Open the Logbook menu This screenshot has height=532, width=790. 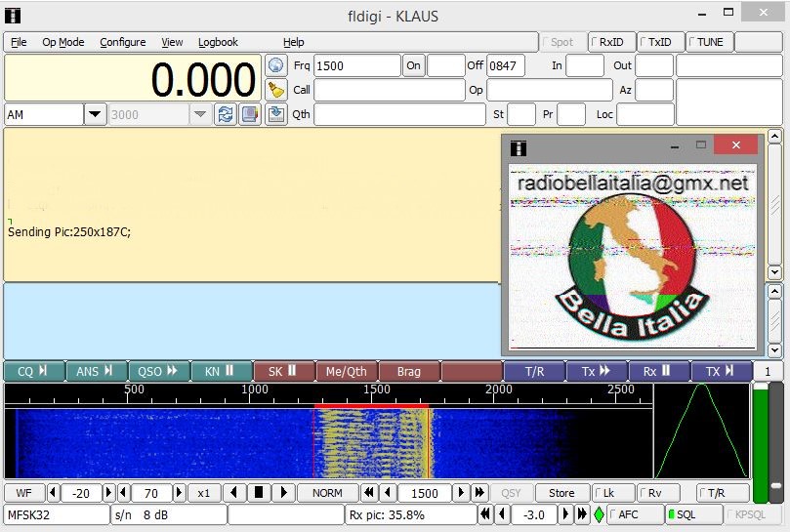point(218,42)
